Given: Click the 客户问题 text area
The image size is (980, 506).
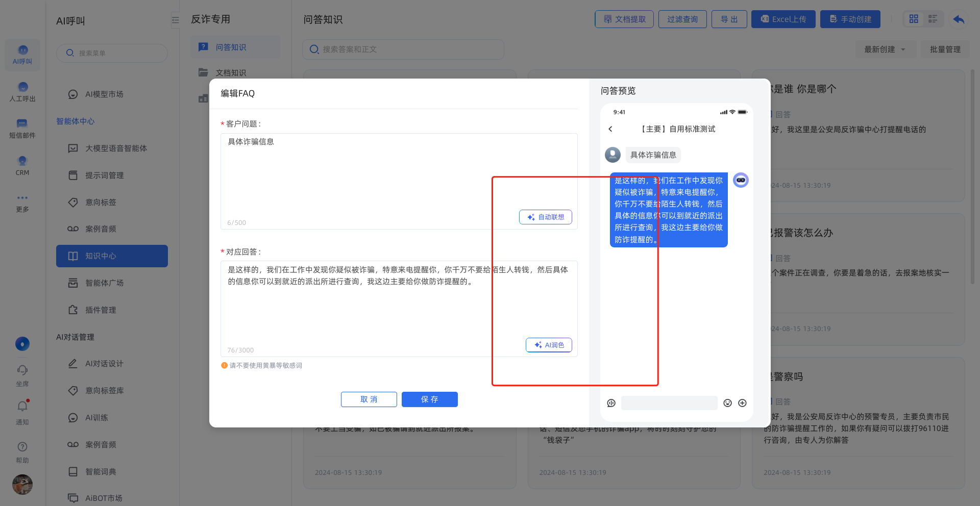Looking at the screenshot, I should (x=399, y=181).
